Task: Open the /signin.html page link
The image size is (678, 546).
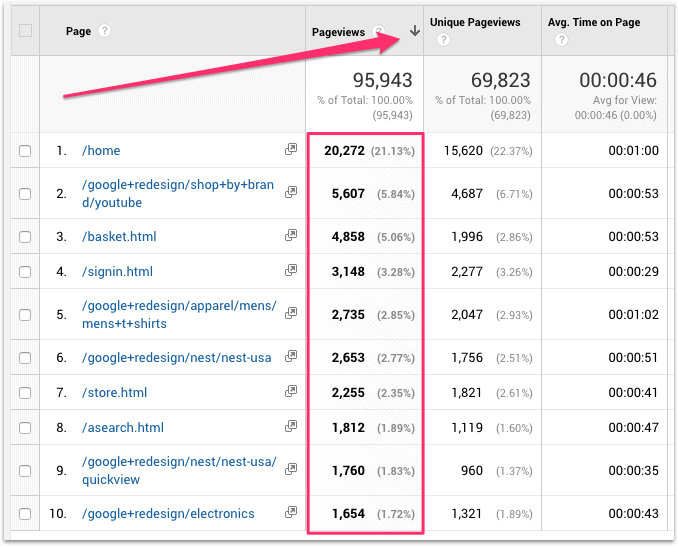Action: tap(118, 271)
